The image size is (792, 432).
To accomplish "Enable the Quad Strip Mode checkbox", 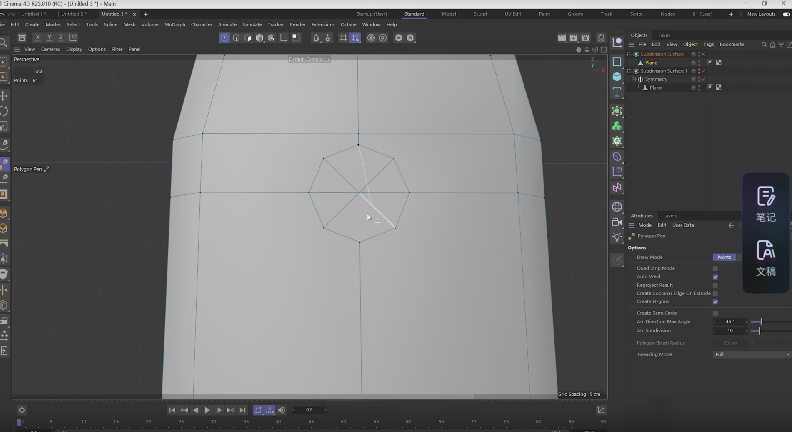I will coord(715,268).
